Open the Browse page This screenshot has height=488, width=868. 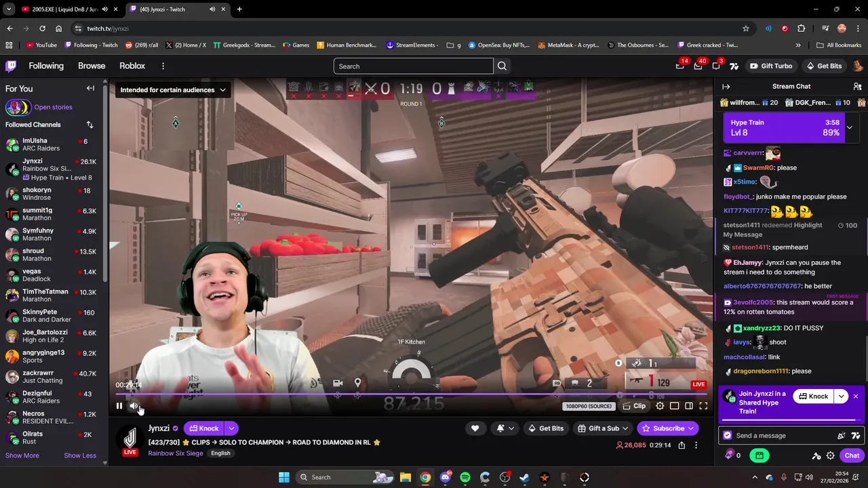click(92, 66)
